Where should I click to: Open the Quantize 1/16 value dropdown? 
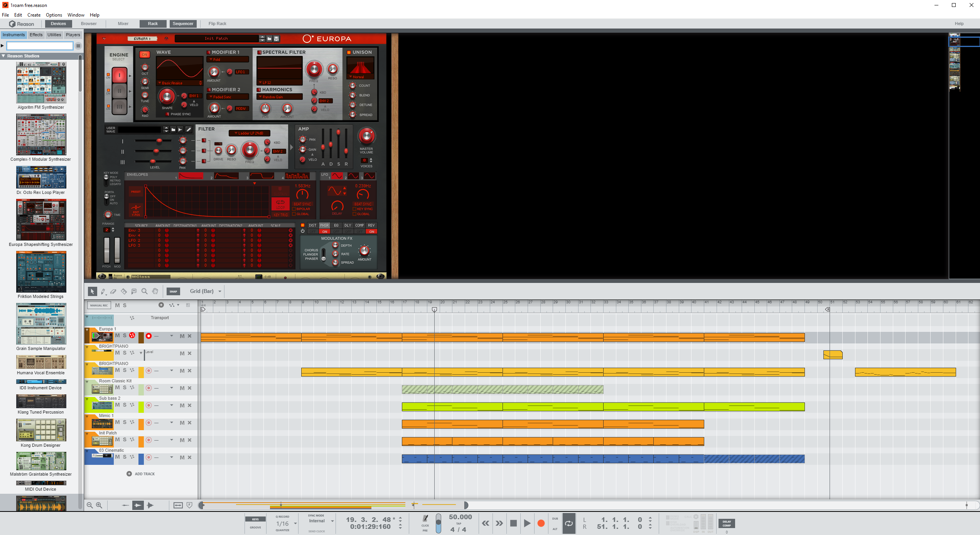tap(295, 523)
